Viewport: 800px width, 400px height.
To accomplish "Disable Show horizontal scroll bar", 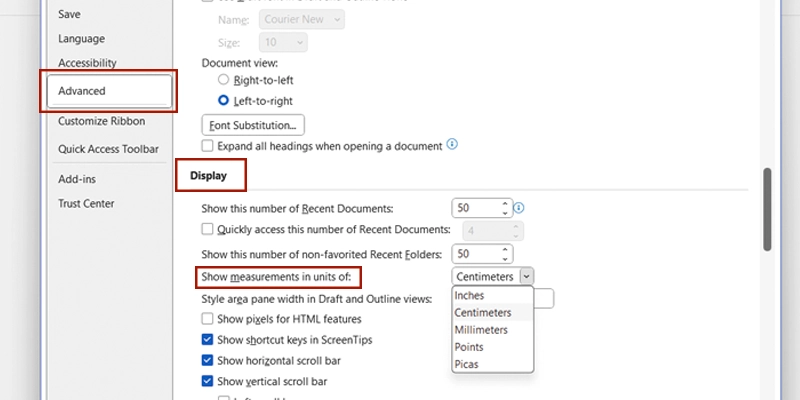I will 208,360.
